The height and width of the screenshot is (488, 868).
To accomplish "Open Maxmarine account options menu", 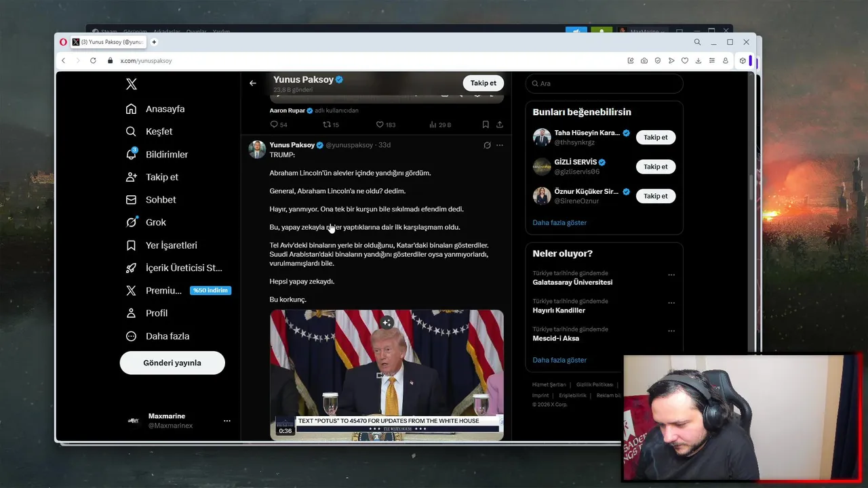I will (227, 421).
